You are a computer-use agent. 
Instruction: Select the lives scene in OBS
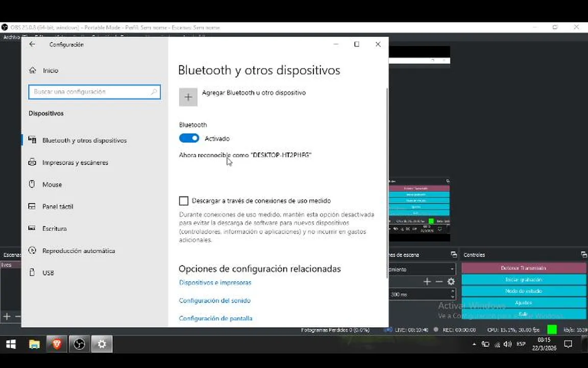point(11,265)
